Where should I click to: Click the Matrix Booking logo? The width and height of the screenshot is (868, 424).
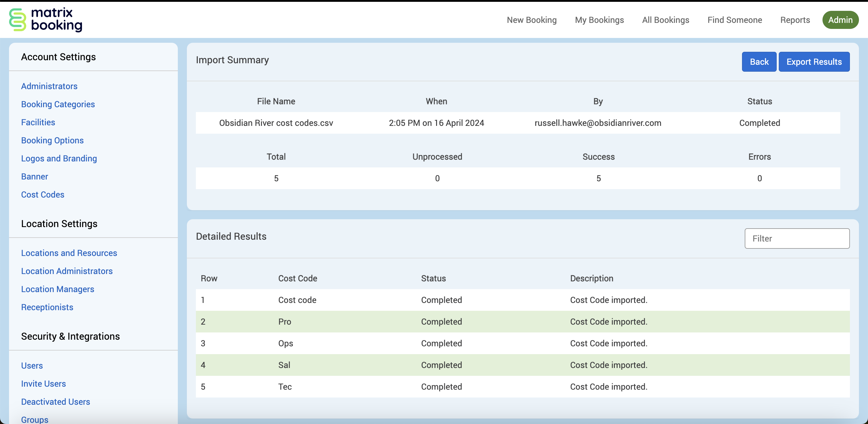[x=46, y=20]
